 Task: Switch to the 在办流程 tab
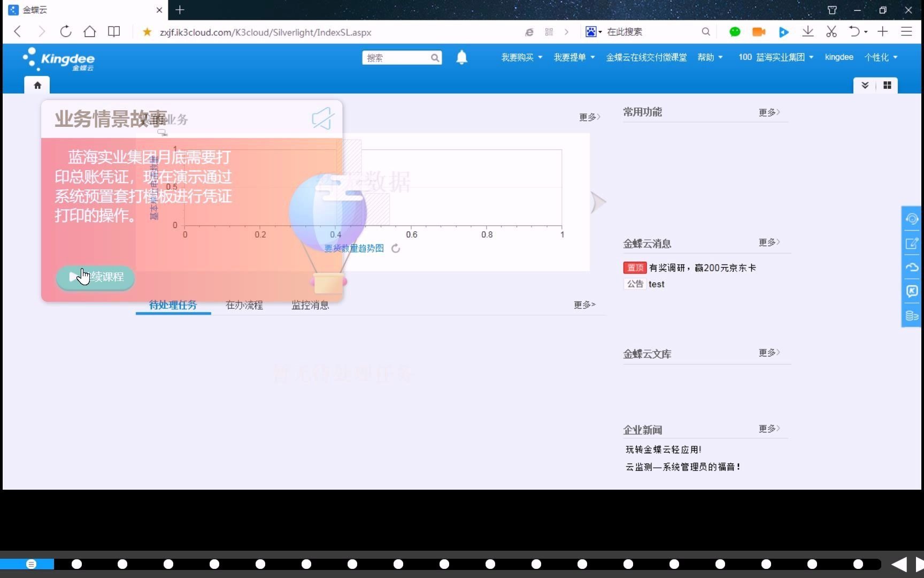coord(244,305)
